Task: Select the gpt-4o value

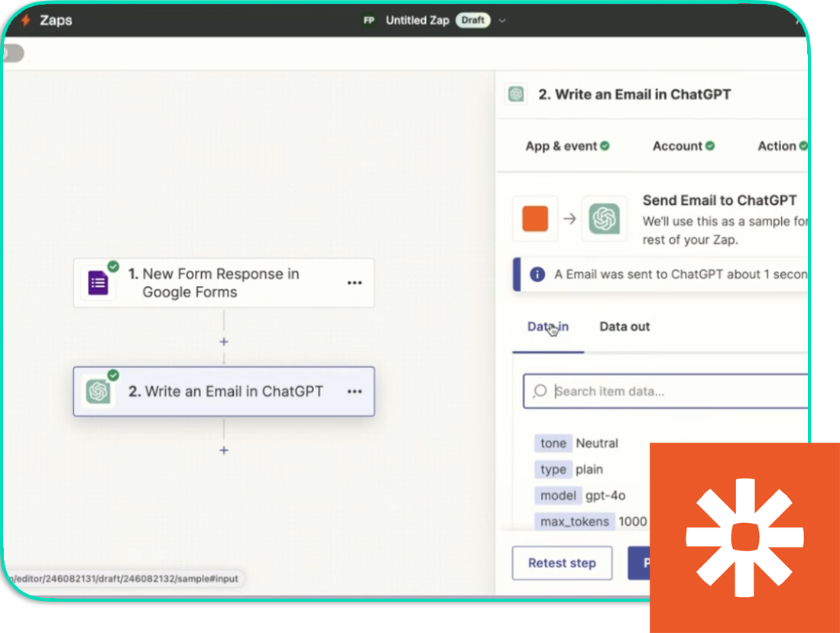Action: (x=605, y=495)
